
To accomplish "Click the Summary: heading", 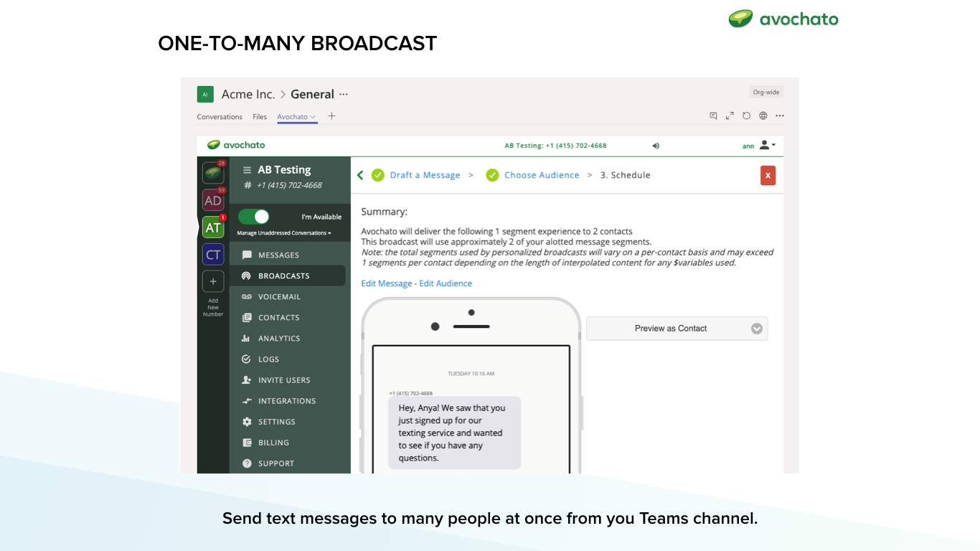I will coord(384,212).
